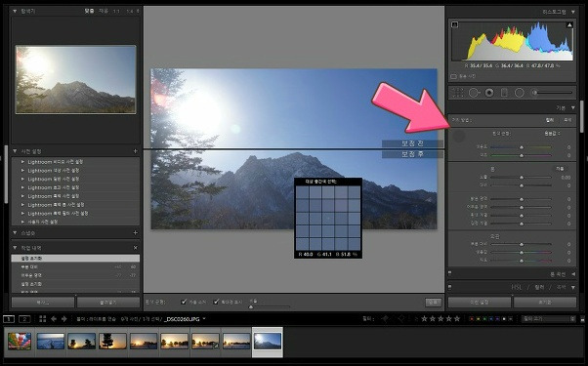
Task: Select 1:1 zoom in Navigator header
Action: pos(116,12)
